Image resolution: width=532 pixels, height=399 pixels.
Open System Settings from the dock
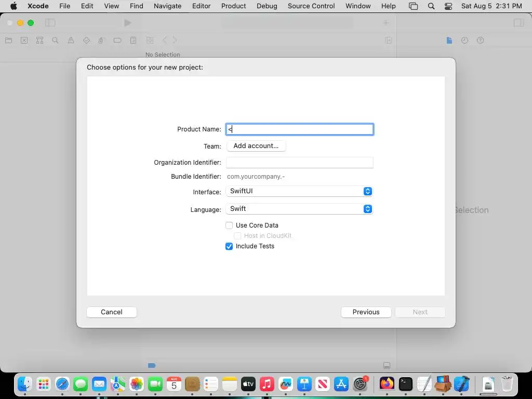pos(361,384)
